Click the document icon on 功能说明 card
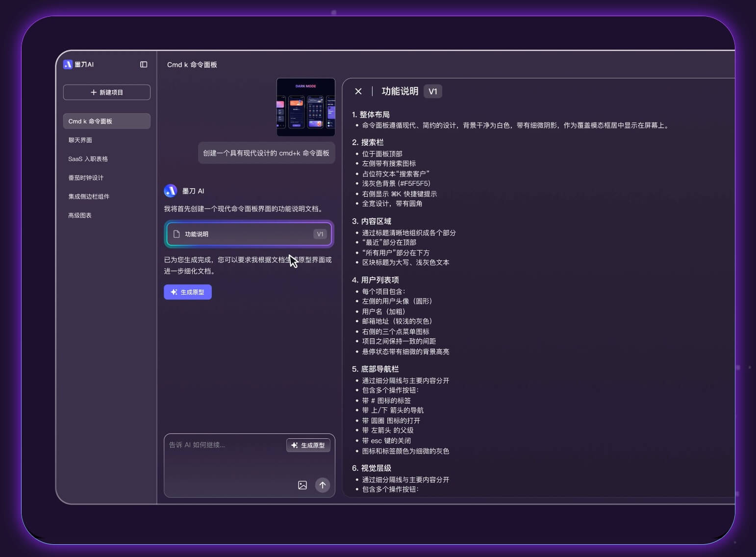This screenshot has height=557, width=756. 177,234
